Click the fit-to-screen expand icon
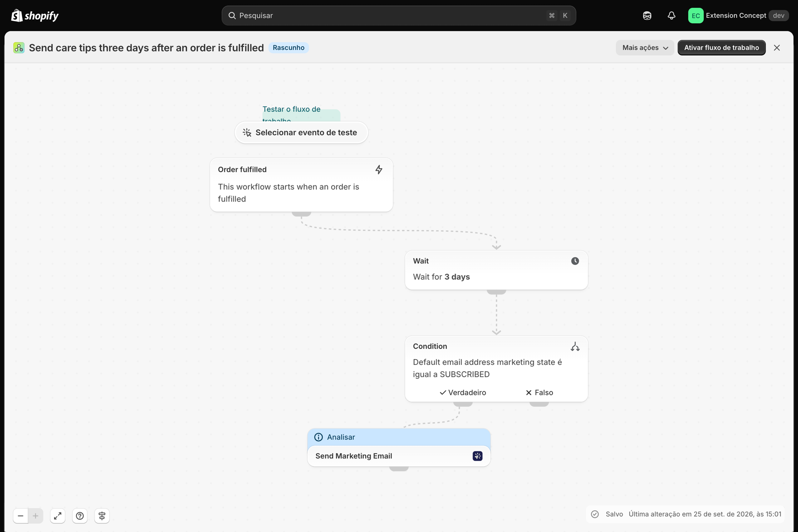The height and width of the screenshot is (532, 798). pyautogui.click(x=58, y=516)
